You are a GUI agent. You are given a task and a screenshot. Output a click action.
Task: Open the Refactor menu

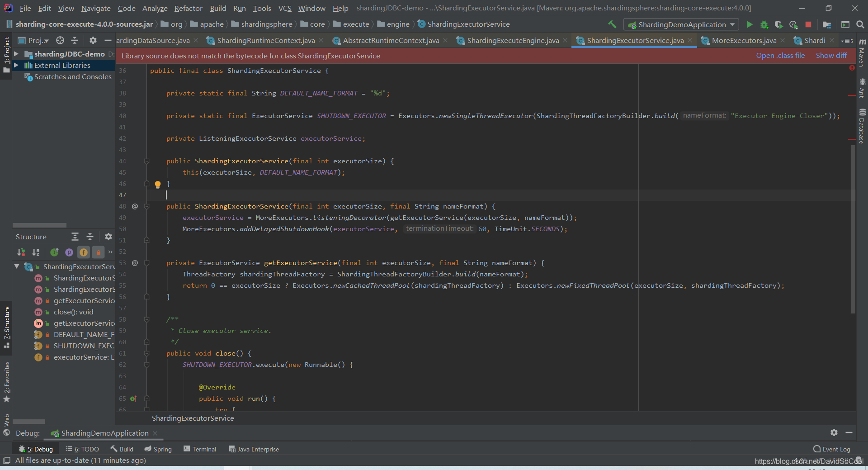click(x=189, y=8)
